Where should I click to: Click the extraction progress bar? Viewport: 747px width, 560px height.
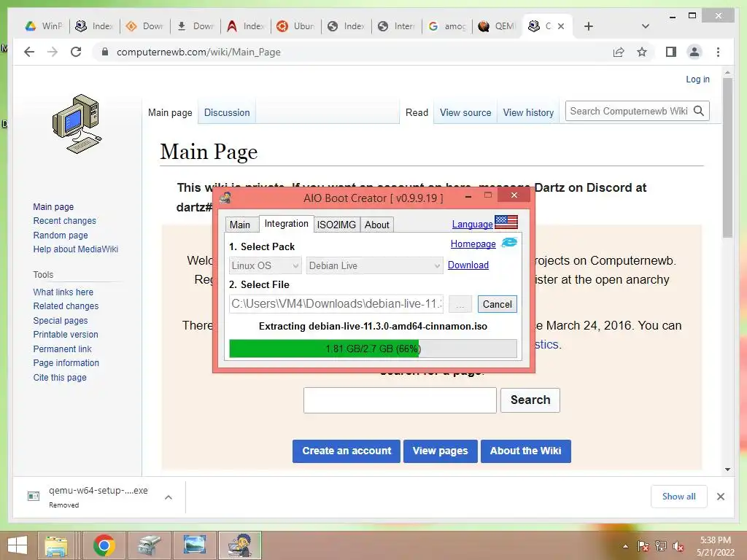(x=373, y=349)
